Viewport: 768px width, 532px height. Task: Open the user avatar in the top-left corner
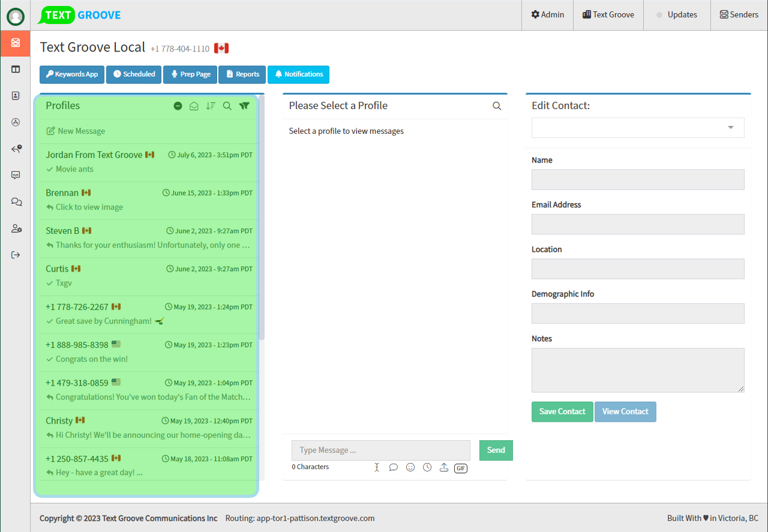click(16, 16)
